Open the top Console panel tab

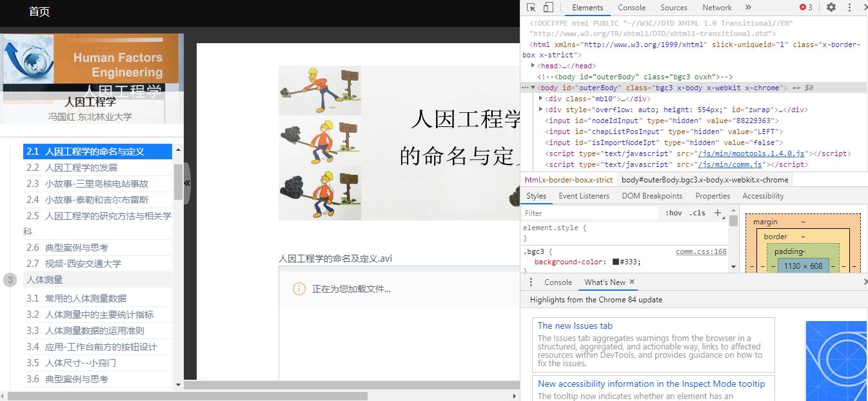(631, 8)
